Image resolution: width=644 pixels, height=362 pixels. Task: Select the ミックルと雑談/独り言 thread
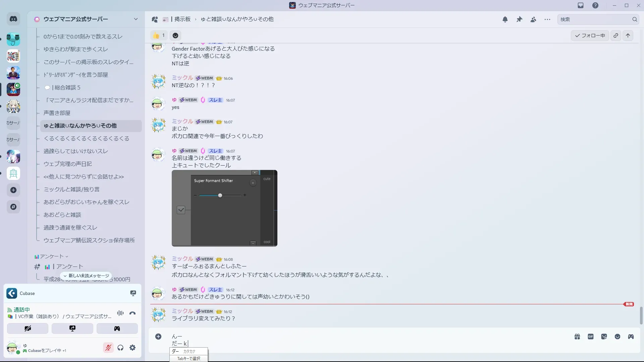pos(71,189)
